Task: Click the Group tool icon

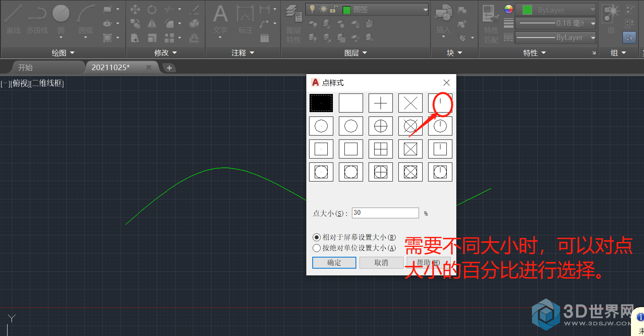Action: [x=611, y=19]
